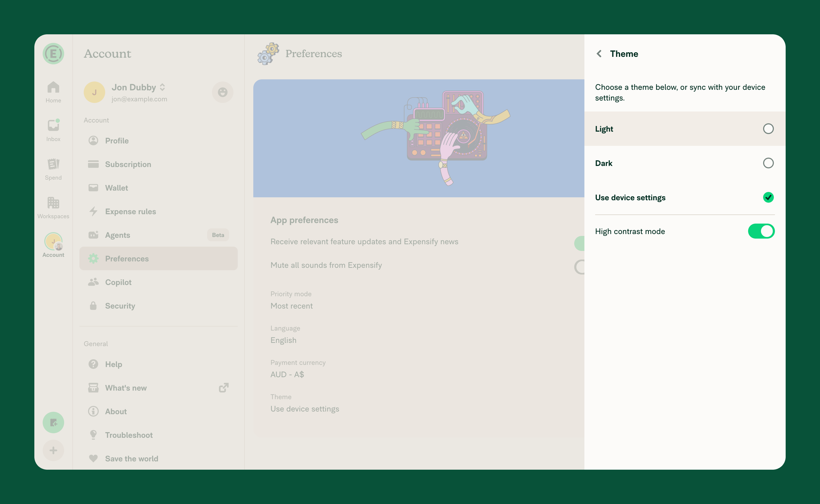Click the Copilot people icon

(93, 282)
